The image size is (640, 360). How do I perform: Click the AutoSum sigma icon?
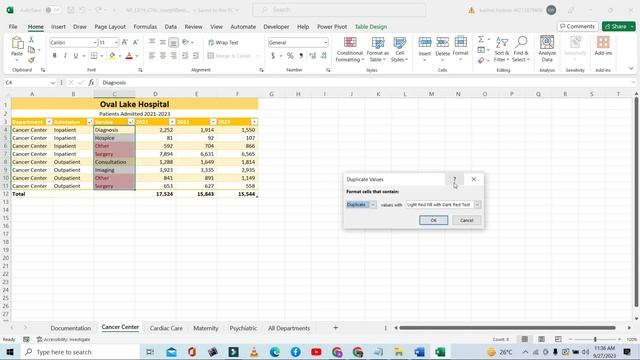click(x=481, y=39)
